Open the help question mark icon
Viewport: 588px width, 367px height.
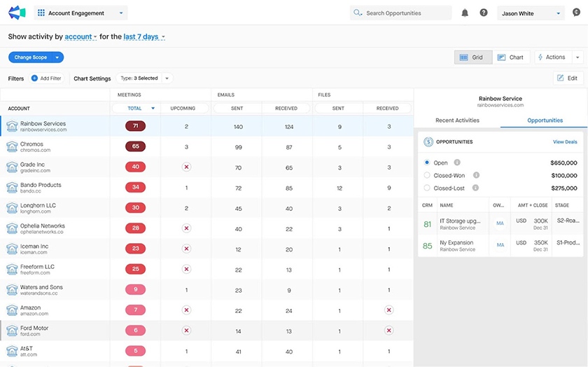click(x=484, y=13)
